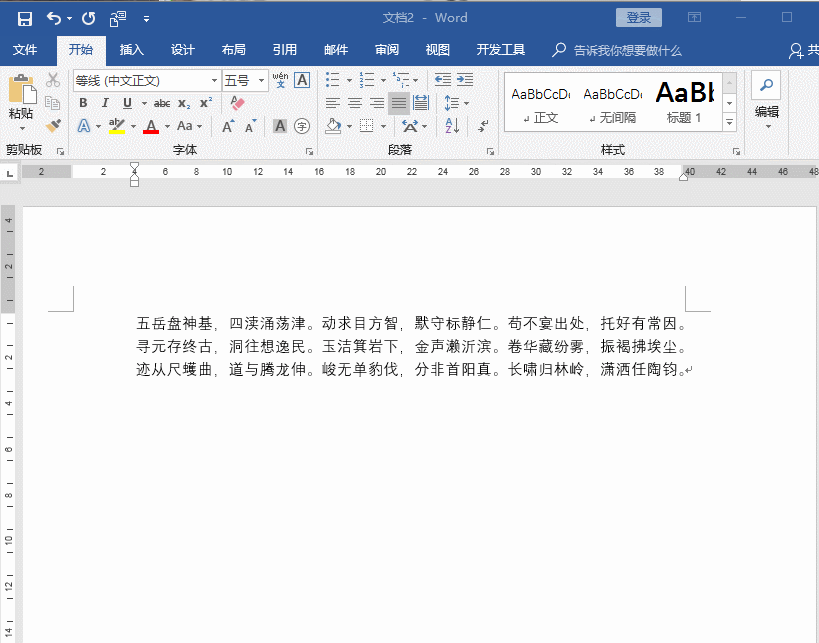The height and width of the screenshot is (643, 819).
Task: Toggle bold formatting
Action: 82,103
